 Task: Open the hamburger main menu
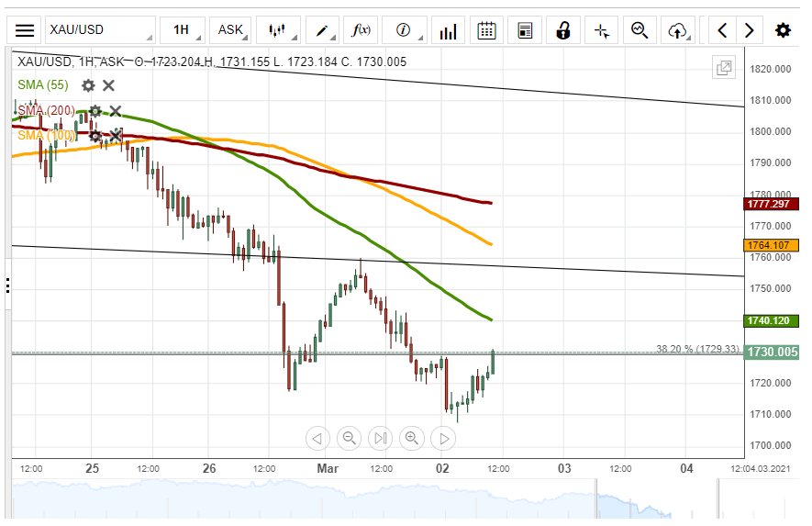pyautogui.click(x=25, y=30)
